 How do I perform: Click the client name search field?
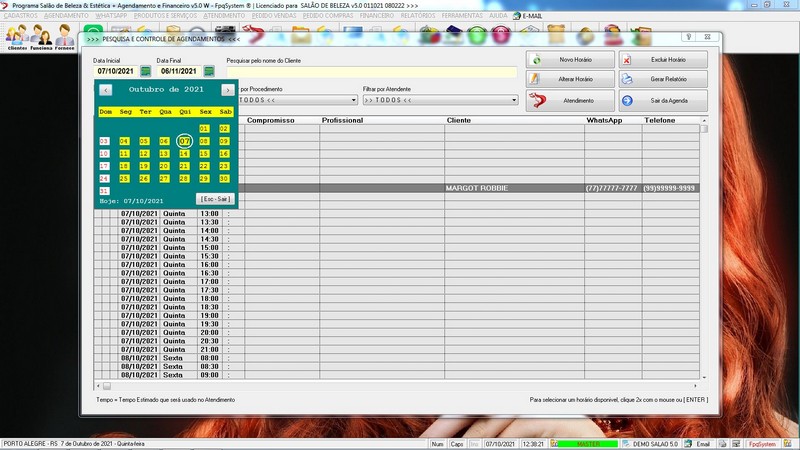tap(371, 71)
